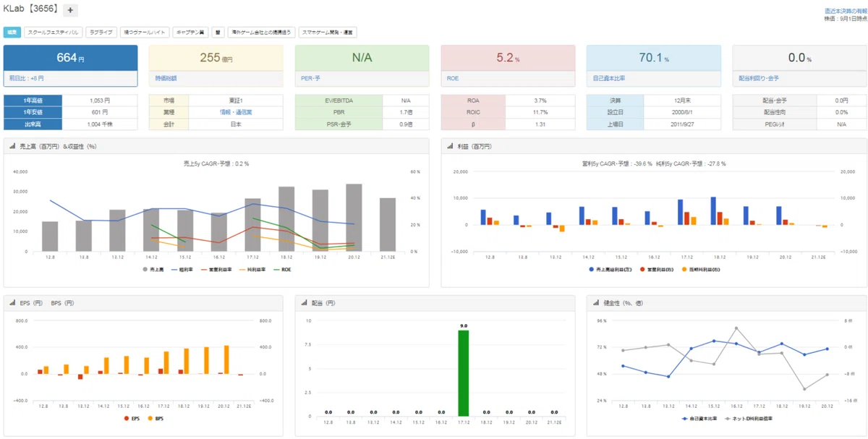Select the スクールフェスティバル tag
The width and height of the screenshot is (868, 439).
pyautogui.click(x=53, y=32)
